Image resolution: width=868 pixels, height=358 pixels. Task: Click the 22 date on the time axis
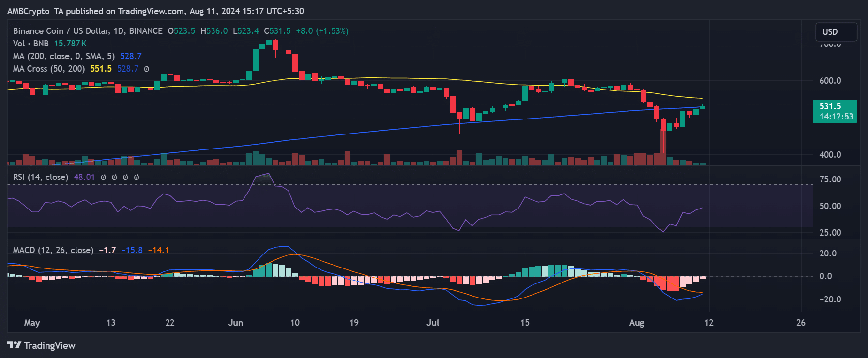tap(170, 323)
